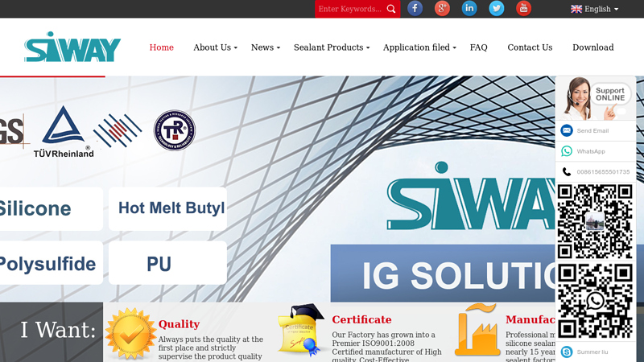
Task: Open the FAQ page
Action: click(478, 47)
